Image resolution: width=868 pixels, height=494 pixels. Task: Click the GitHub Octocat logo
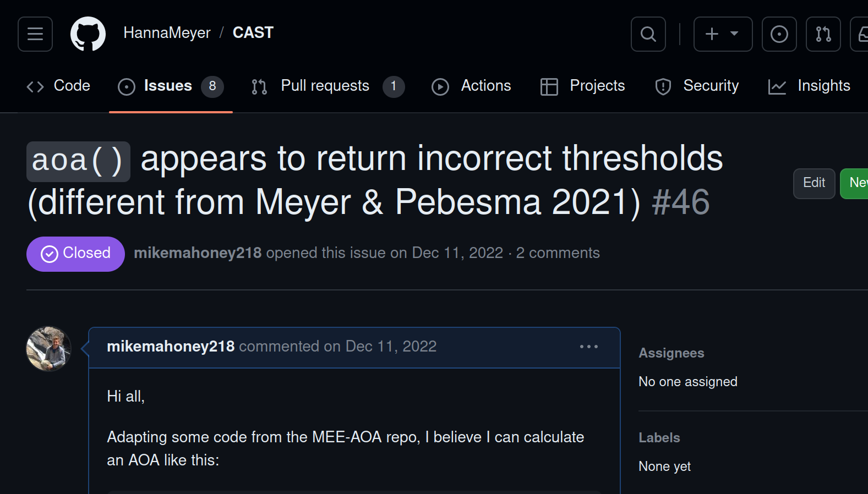click(88, 34)
